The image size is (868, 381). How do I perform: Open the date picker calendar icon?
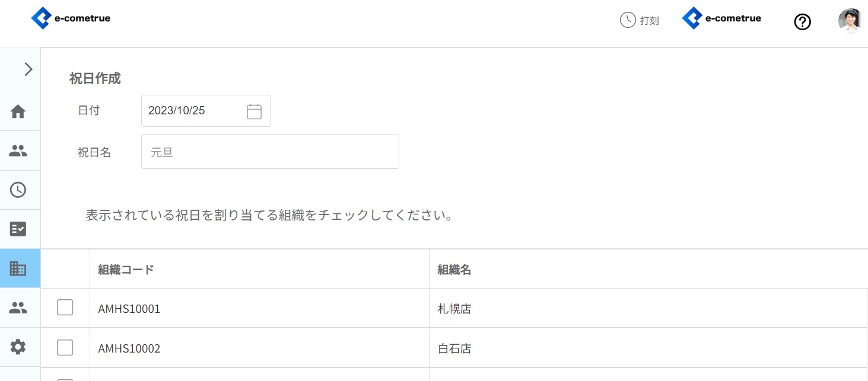[254, 111]
